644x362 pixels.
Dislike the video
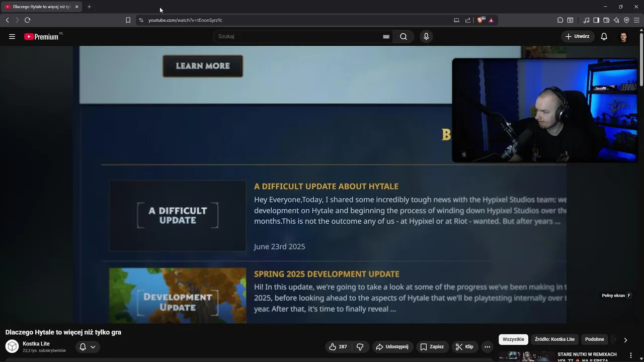[360, 347]
